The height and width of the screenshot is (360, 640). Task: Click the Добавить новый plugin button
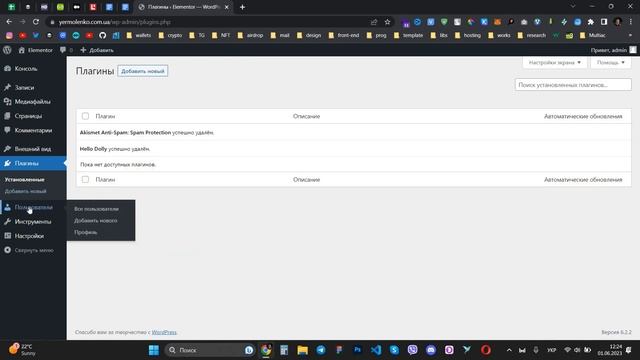(x=142, y=71)
